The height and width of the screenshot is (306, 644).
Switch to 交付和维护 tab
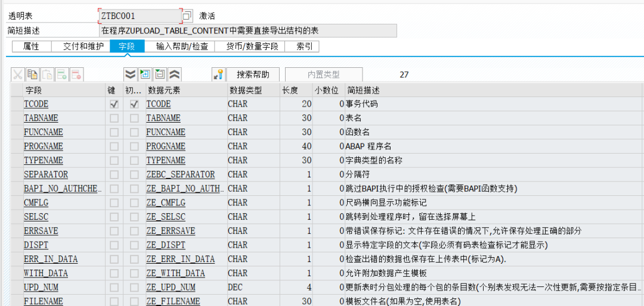(x=80, y=46)
